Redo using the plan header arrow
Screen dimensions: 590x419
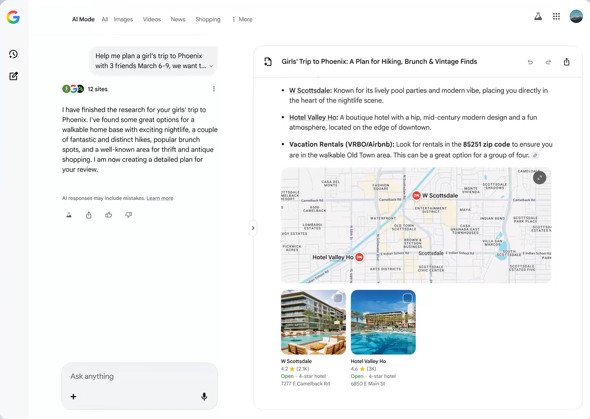[x=548, y=62]
